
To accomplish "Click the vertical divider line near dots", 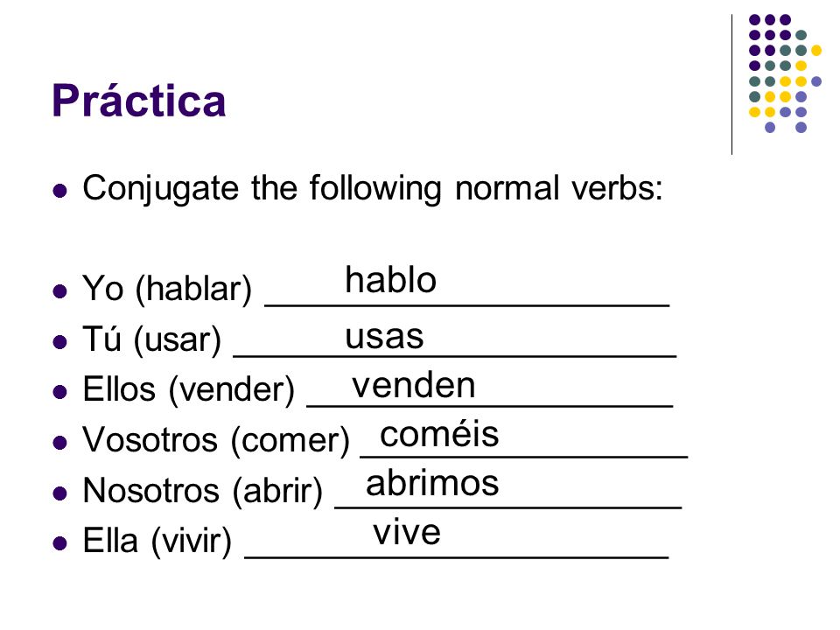I will click(x=731, y=85).
